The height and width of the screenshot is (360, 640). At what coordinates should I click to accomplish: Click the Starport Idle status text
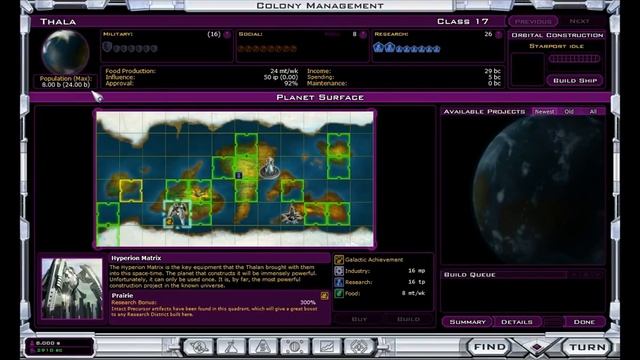tap(556, 46)
